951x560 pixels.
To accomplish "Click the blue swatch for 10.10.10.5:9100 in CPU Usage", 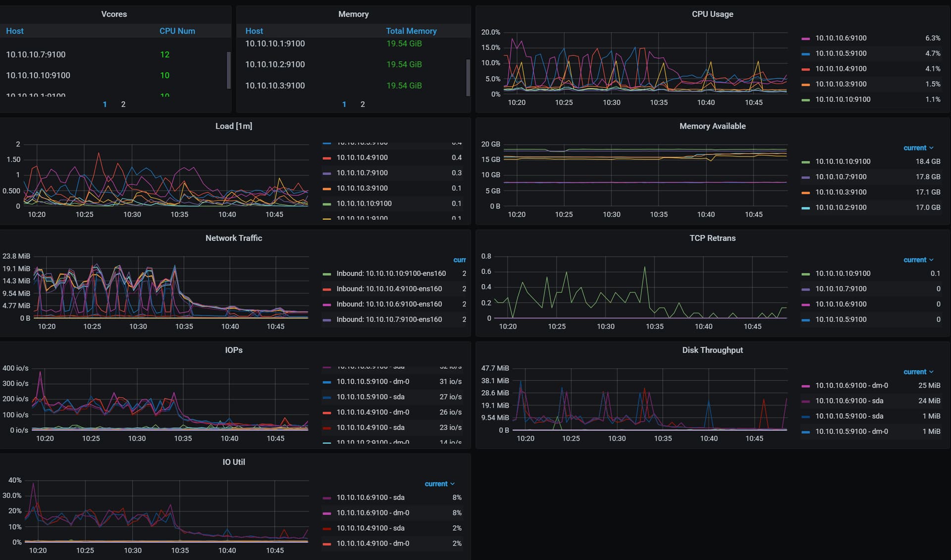I will pos(805,54).
